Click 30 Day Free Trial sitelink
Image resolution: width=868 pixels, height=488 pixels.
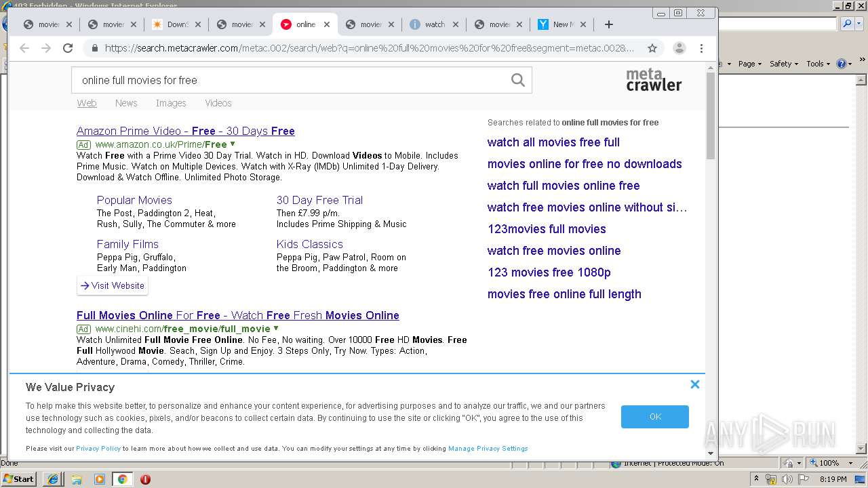coord(319,200)
